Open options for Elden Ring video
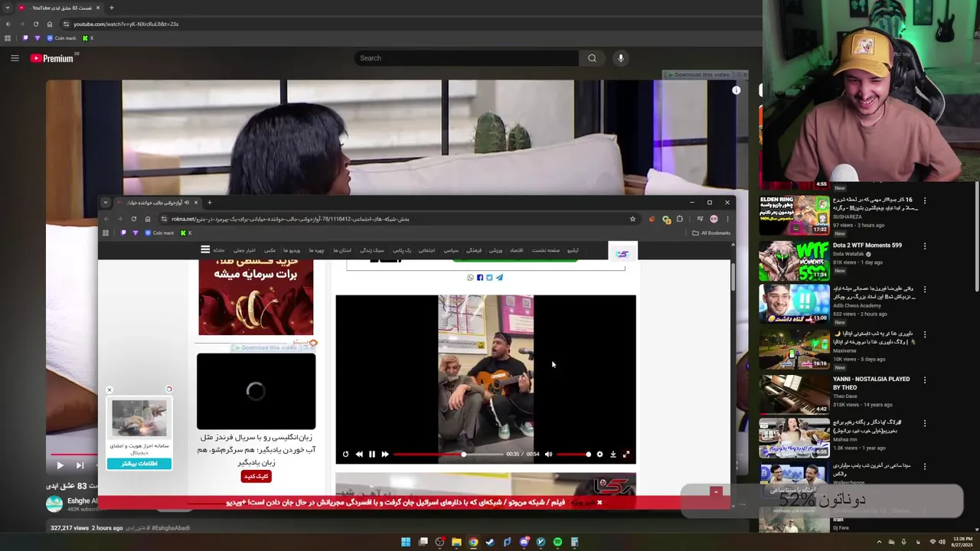 click(924, 201)
